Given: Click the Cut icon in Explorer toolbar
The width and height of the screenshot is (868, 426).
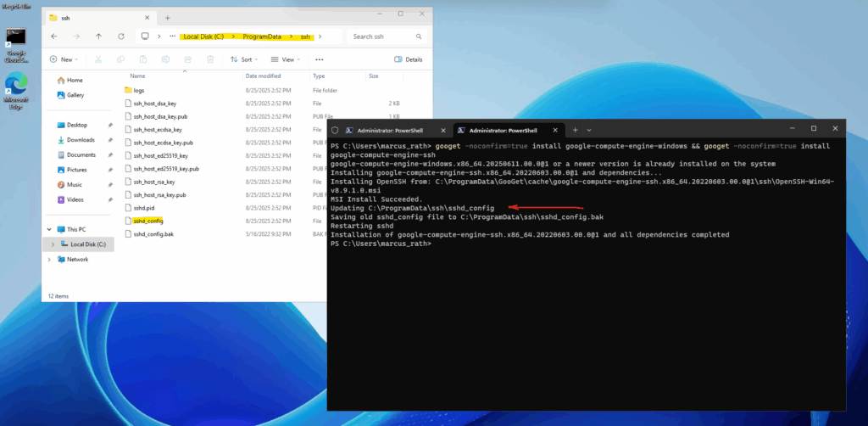Looking at the screenshot, I should pos(98,59).
